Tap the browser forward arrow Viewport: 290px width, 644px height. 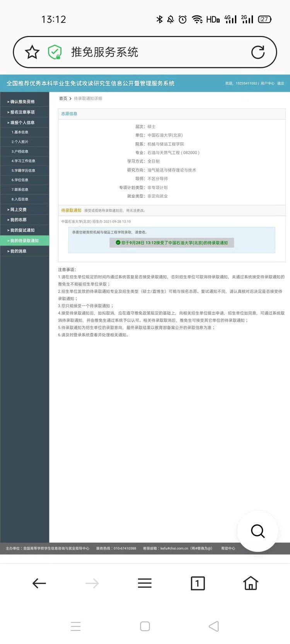pyautogui.click(x=92, y=583)
